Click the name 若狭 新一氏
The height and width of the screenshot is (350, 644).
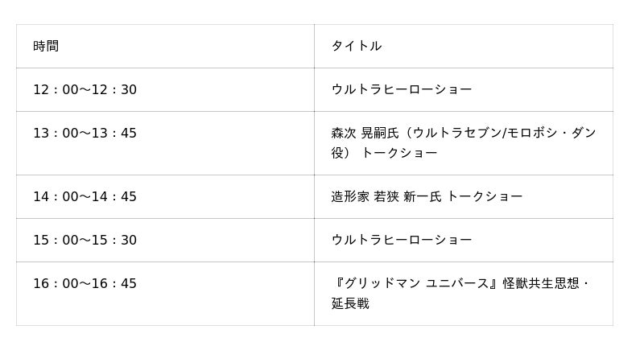407,196
